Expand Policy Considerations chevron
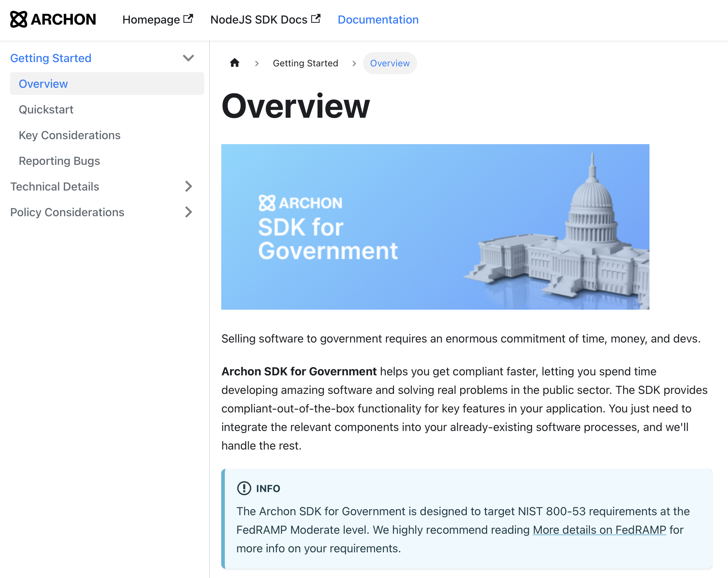The image size is (728, 578). point(188,212)
